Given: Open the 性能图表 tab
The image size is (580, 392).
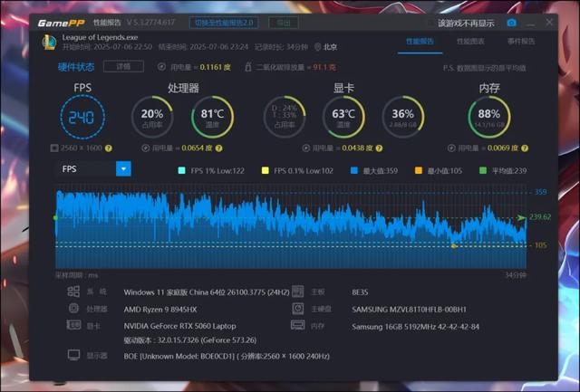Looking at the screenshot, I should point(470,41).
